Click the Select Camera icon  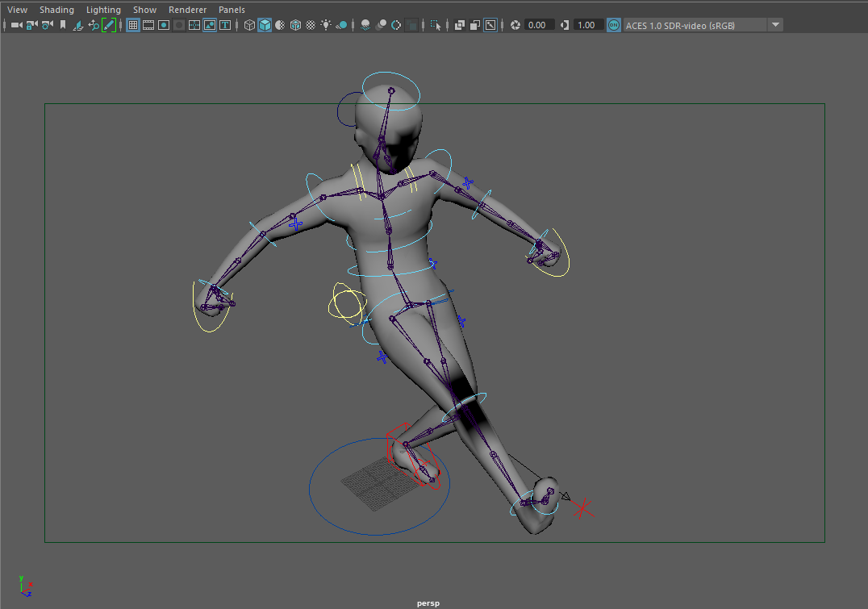pyautogui.click(x=16, y=25)
